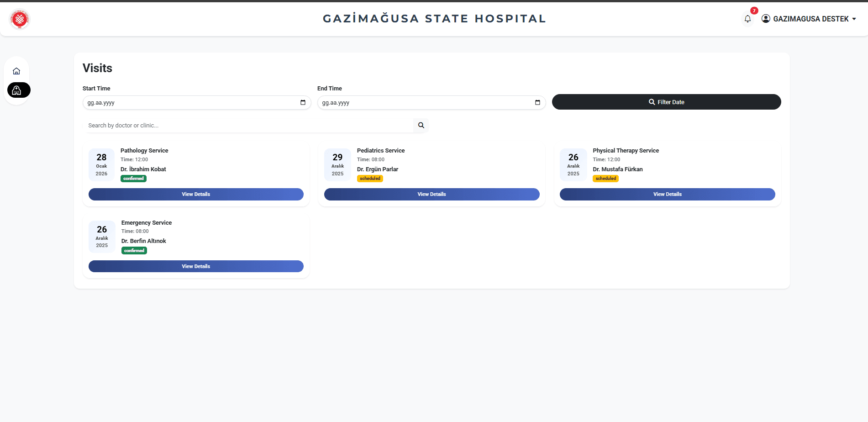
Task: Click Dr. Ergün Parlar scheduled status badge
Action: coord(370,179)
